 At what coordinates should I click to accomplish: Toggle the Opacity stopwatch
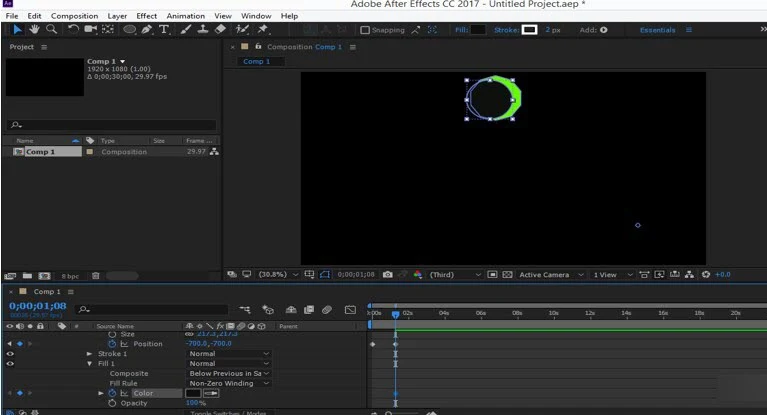pos(112,403)
